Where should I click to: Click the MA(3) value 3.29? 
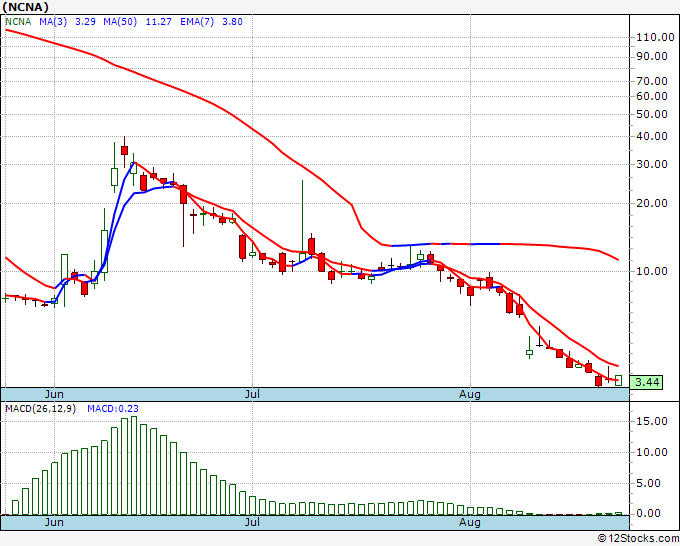[x=85, y=22]
